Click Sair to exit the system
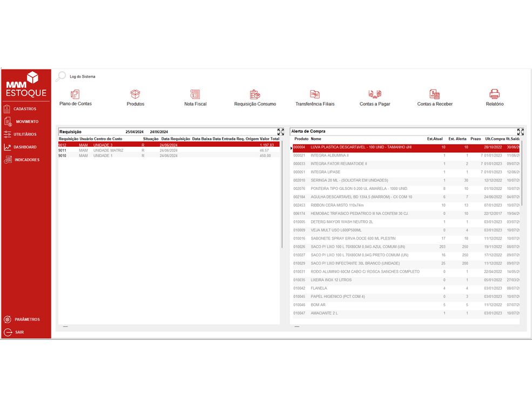The width and height of the screenshot is (532, 408). tap(19, 332)
